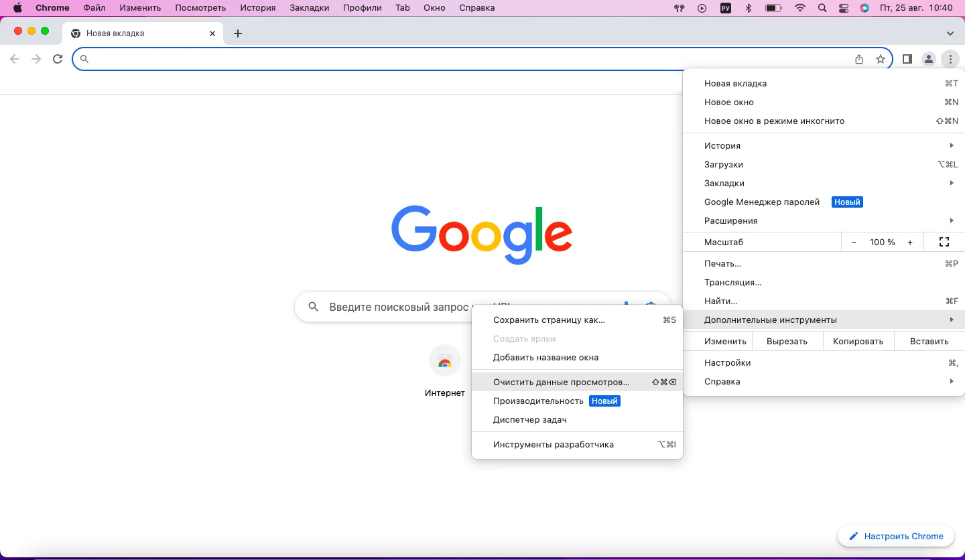Click the Настроить Chrome button
Screen dimensions: 965x560
pos(896,536)
